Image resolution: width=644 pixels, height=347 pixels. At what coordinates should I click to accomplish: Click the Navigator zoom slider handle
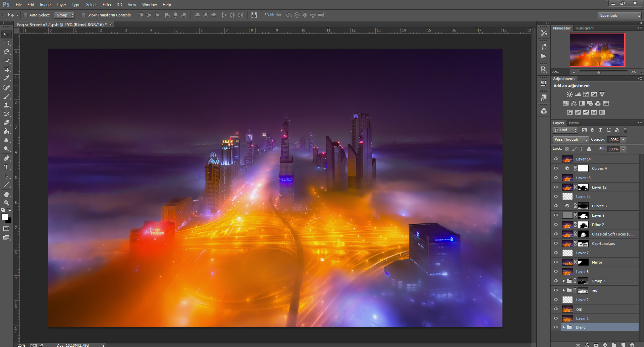tap(599, 72)
